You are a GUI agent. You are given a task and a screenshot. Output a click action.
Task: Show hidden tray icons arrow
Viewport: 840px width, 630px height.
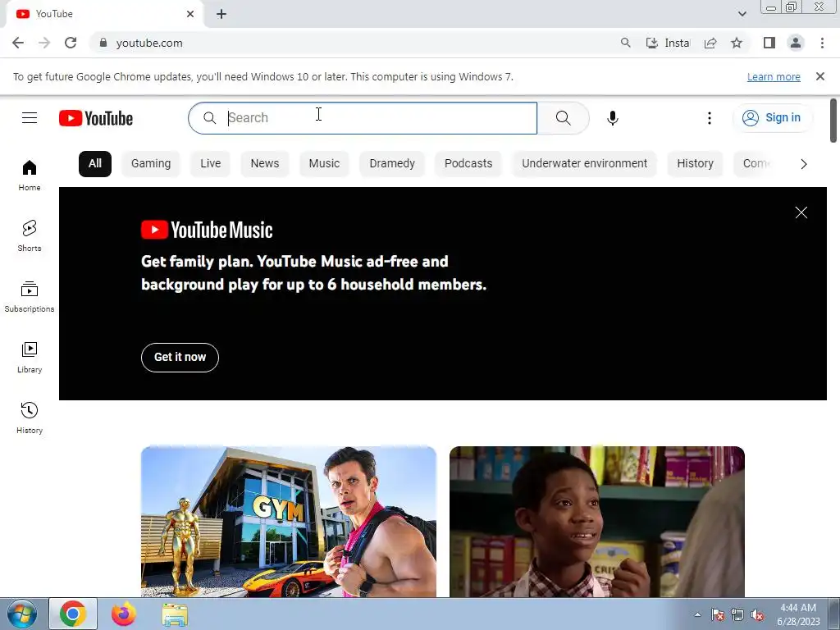click(697, 615)
